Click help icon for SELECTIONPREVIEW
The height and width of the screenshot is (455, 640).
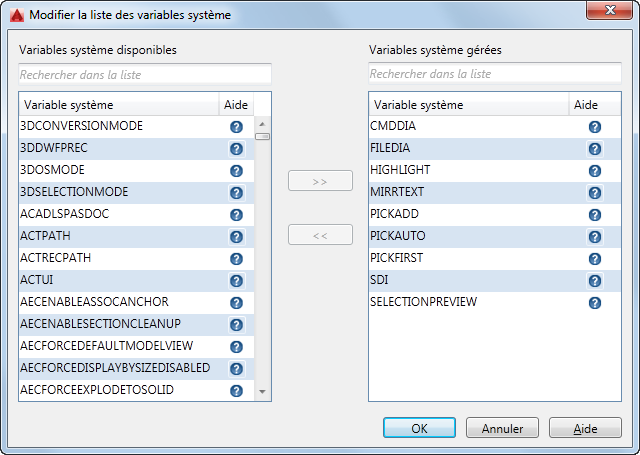(594, 303)
